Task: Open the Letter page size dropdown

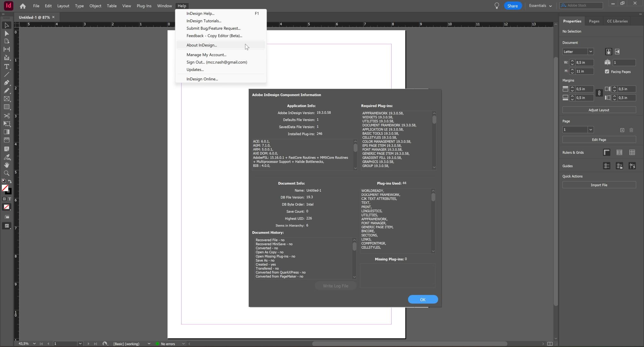Action: coord(590,52)
